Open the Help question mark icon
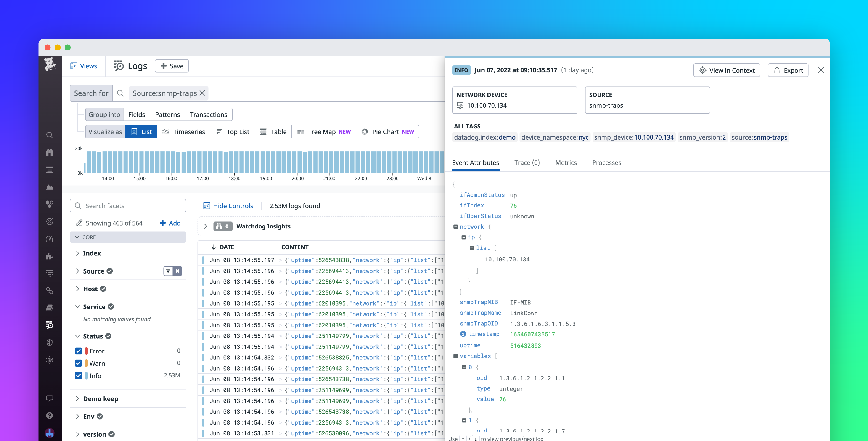 50,415
